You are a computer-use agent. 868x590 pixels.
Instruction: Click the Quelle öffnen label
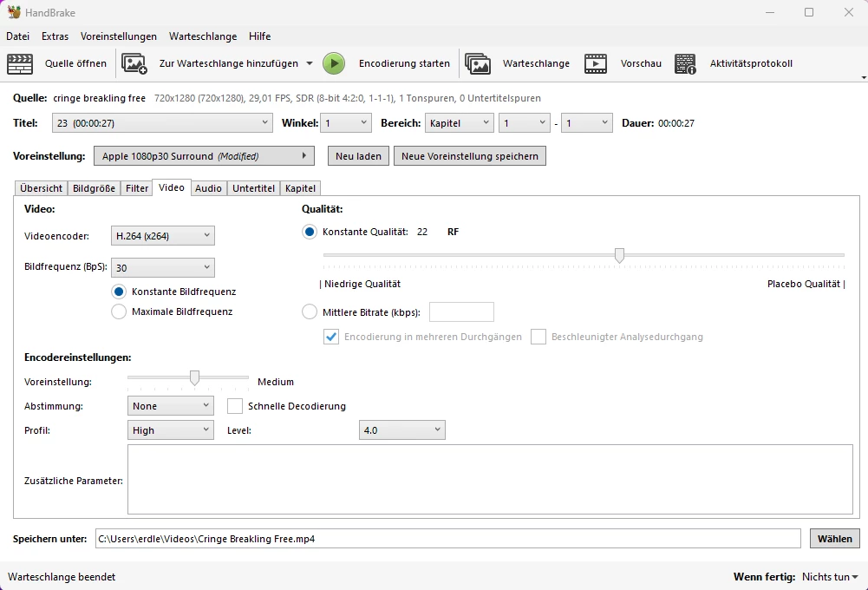pyautogui.click(x=75, y=63)
